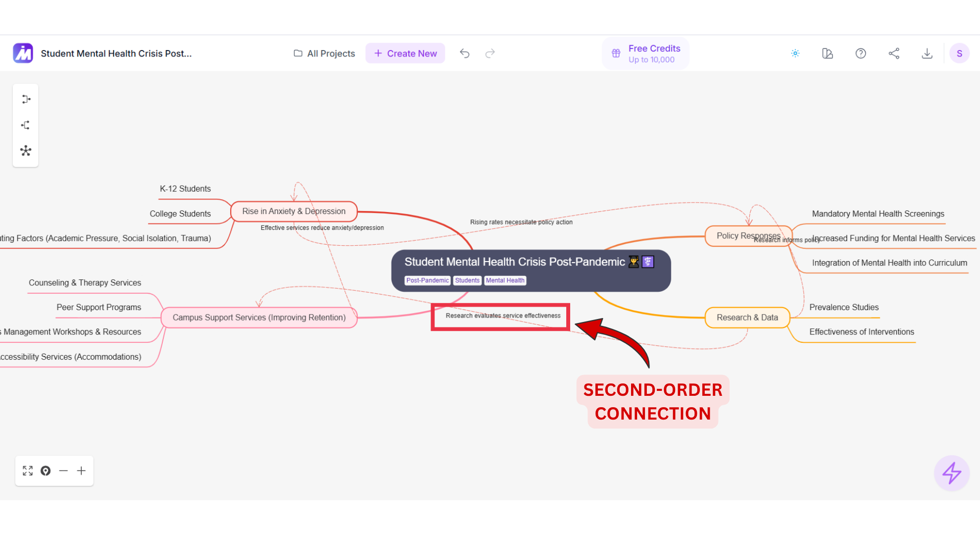Zoom in with the plus button
This screenshot has height=535, width=980.
pos(81,471)
